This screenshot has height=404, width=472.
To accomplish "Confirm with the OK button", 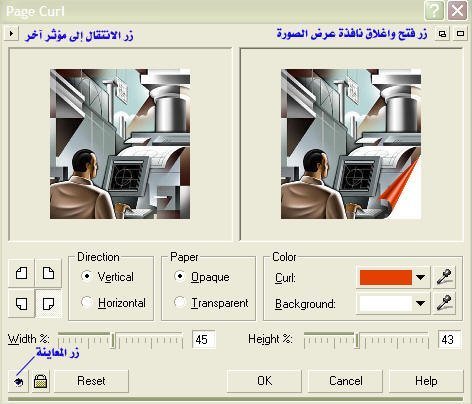I will [264, 381].
